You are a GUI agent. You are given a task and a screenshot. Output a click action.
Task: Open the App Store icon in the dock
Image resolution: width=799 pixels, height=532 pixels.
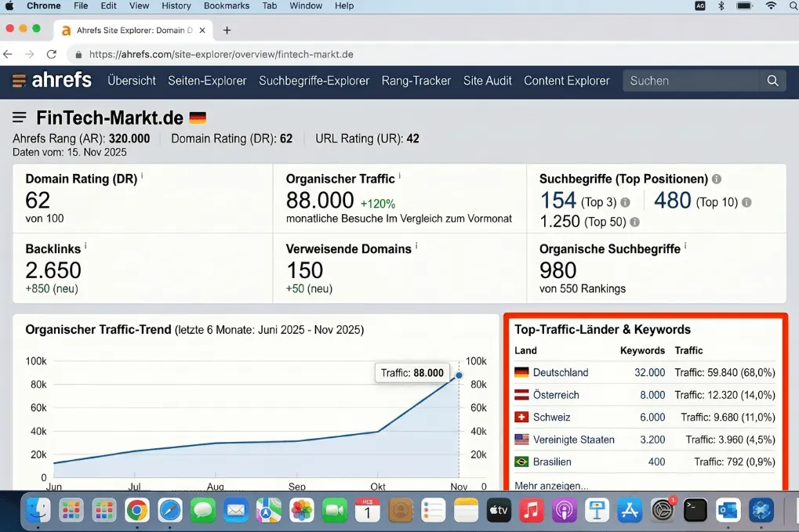click(630, 510)
